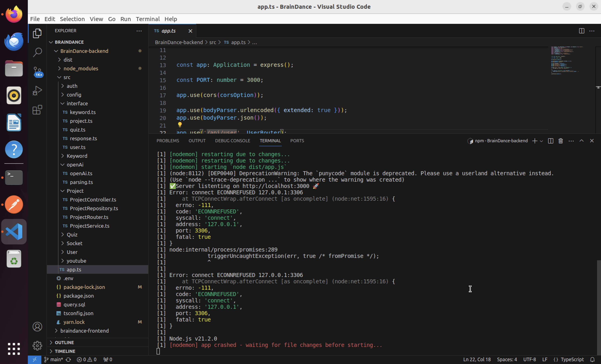Open openAi.ts file in explorer
Screen dimensions: 601x364
tap(81, 173)
